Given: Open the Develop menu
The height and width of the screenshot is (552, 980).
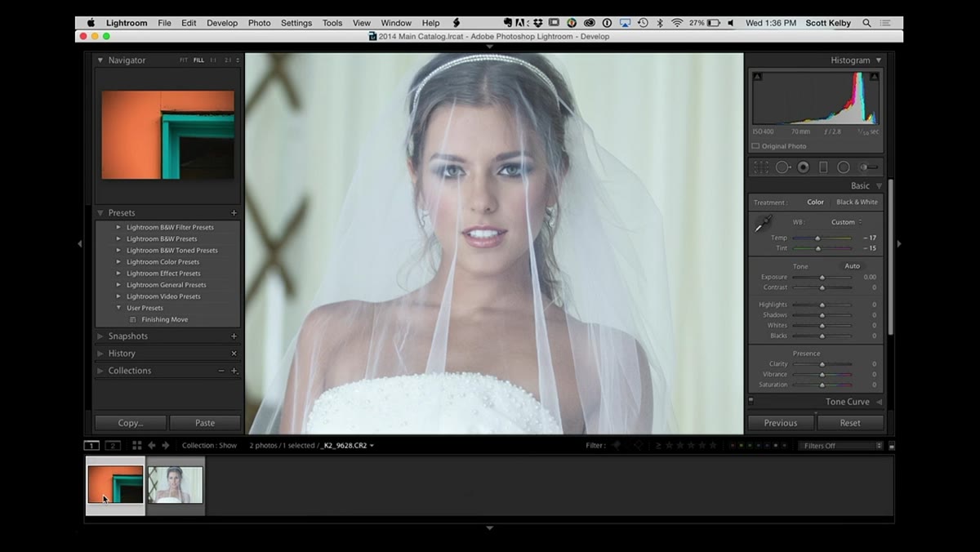Looking at the screenshot, I should (x=222, y=23).
